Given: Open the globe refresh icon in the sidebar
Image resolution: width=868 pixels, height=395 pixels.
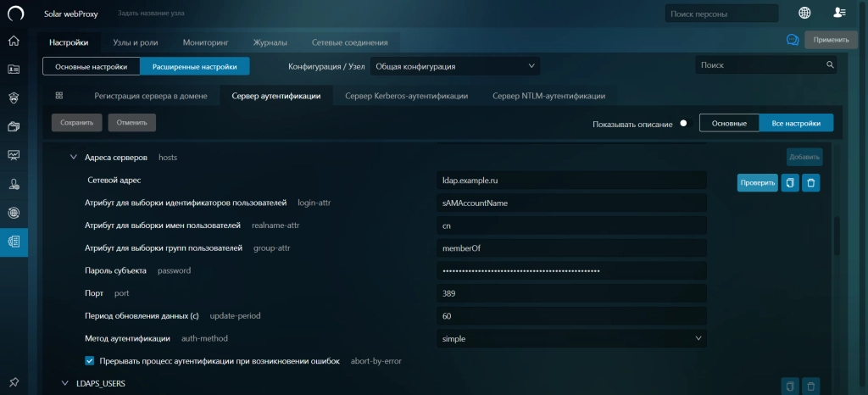Looking at the screenshot, I should coord(14,213).
